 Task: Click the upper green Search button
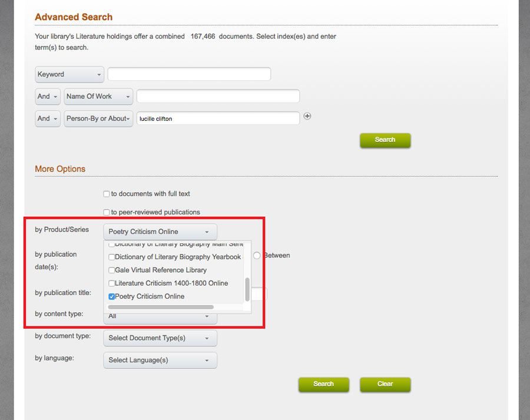385,140
